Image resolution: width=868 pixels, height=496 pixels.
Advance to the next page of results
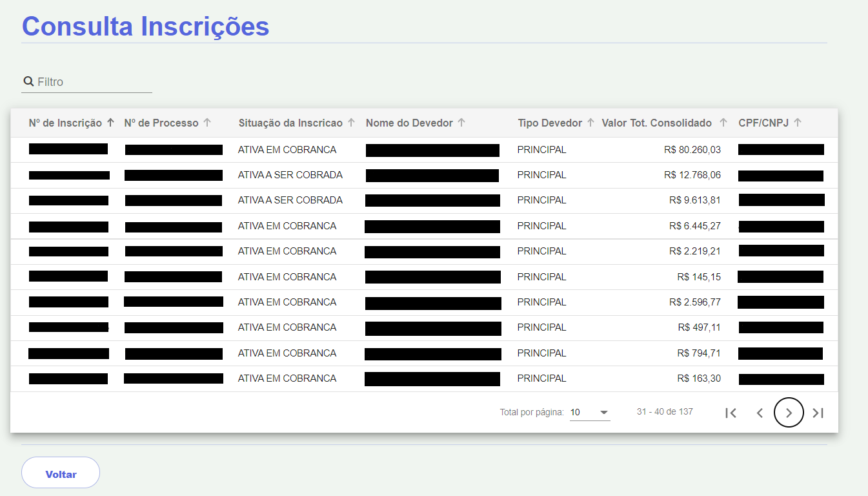click(789, 413)
